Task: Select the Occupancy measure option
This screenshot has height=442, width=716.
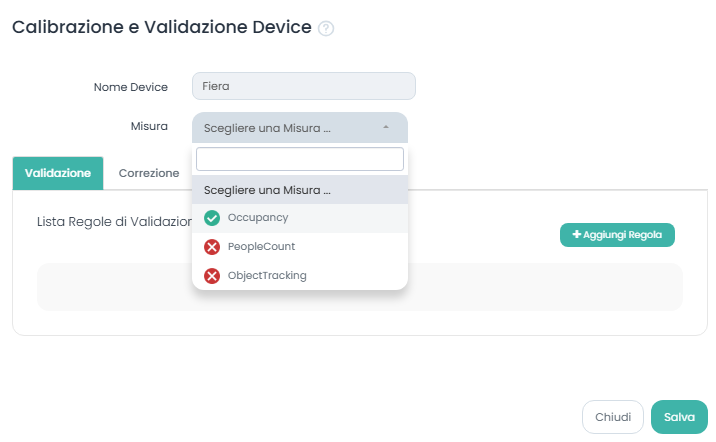Action: click(258, 218)
